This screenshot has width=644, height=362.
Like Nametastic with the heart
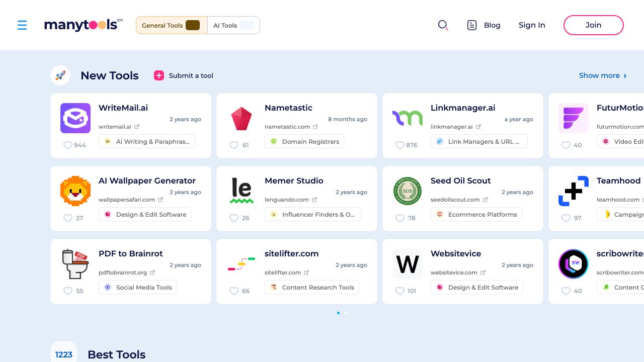pos(233,145)
